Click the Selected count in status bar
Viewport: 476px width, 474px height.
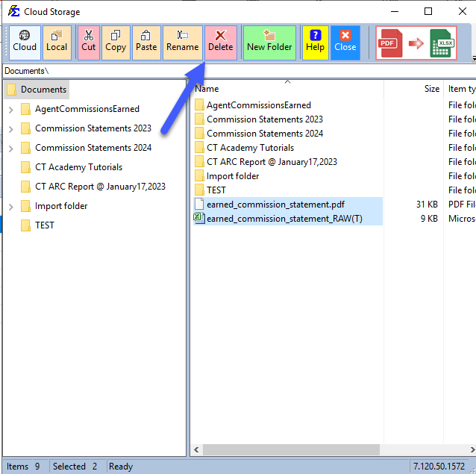pyautogui.click(x=75, y=467)
